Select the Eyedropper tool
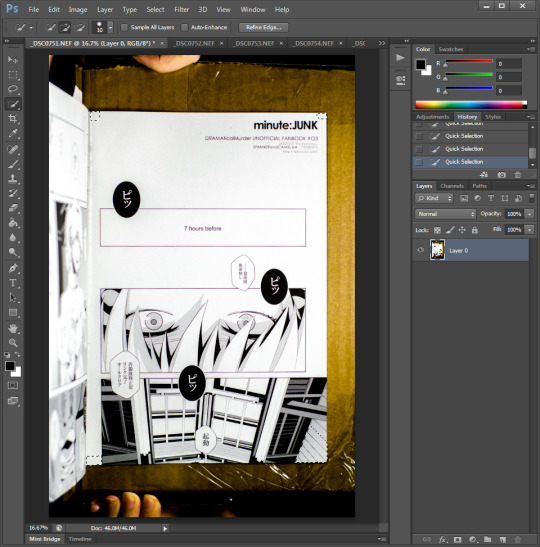 point(13,133)
